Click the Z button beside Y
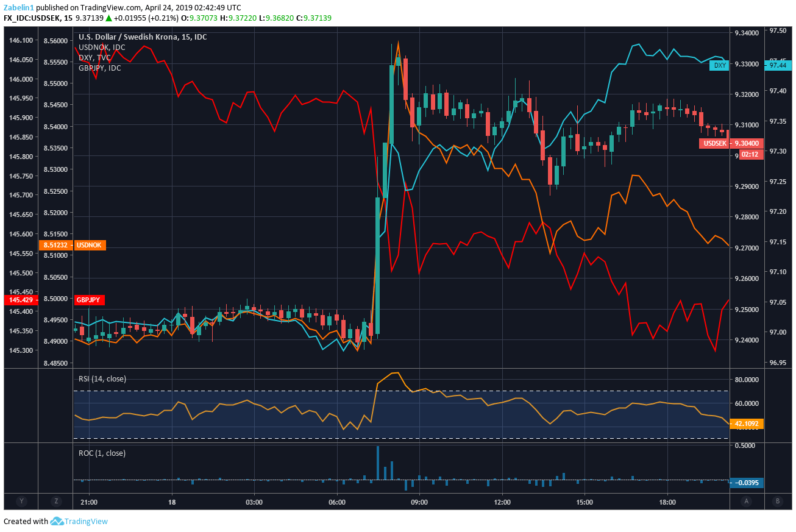This screenshot has width=796, height=532. pos(55,501)
